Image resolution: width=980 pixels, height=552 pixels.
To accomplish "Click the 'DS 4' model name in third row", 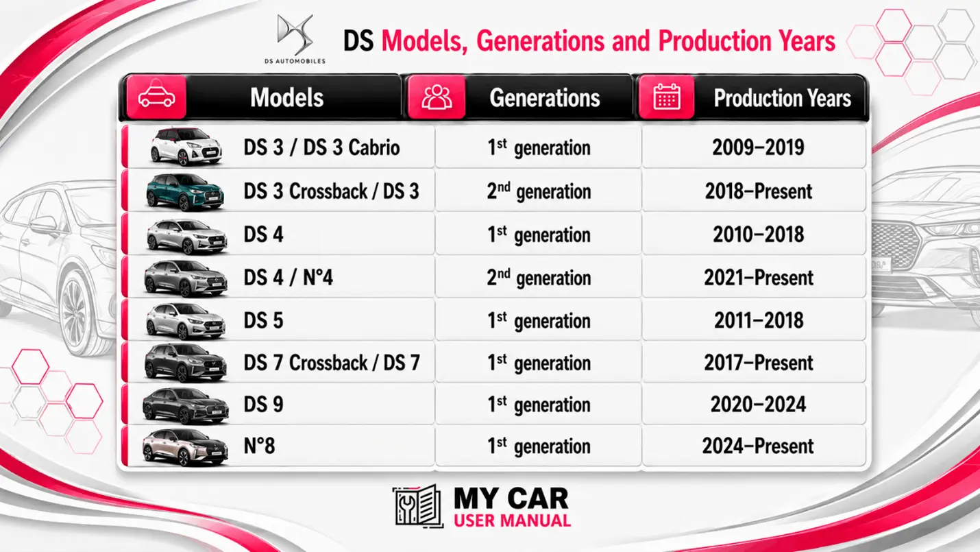I will (x=263, y=235).
